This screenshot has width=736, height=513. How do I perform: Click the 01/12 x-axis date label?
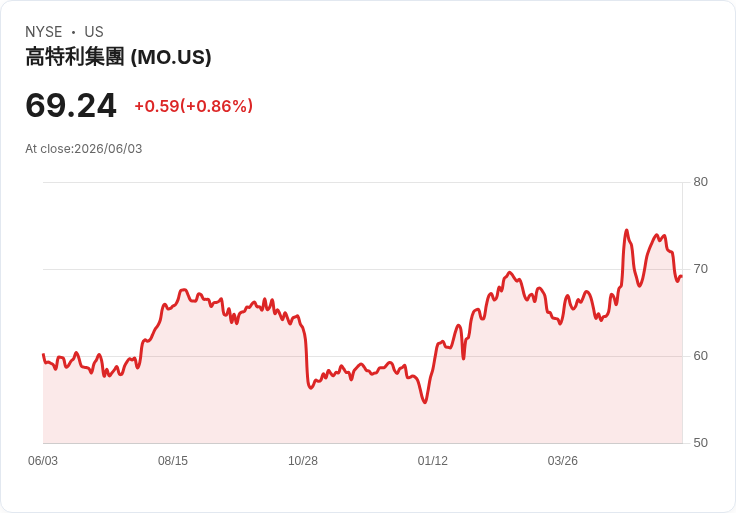coord(433,460)
